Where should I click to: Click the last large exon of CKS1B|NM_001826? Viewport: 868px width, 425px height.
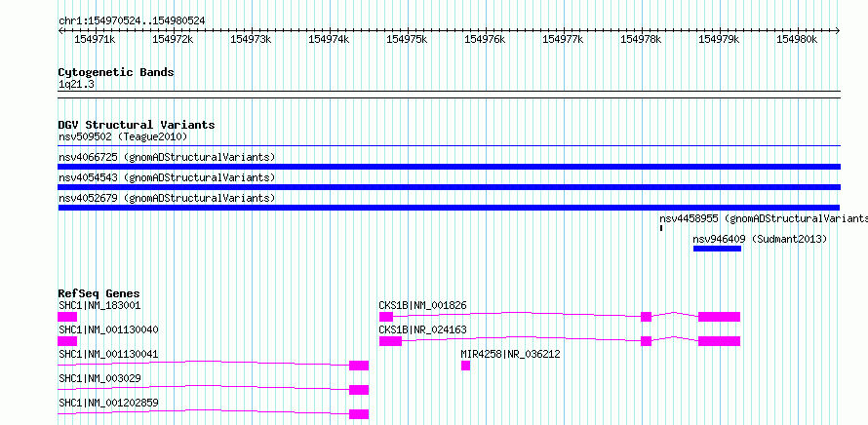coord(719,317)
